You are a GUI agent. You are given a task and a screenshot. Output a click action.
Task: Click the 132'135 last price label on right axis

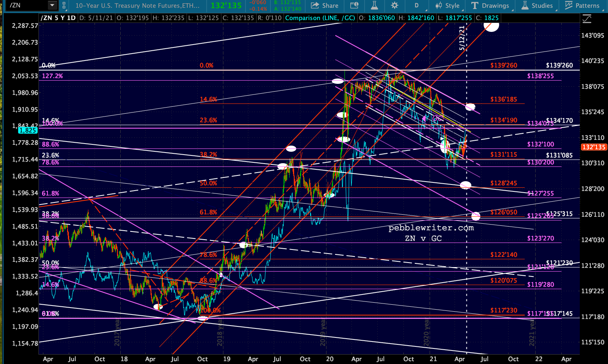point(594,147)
